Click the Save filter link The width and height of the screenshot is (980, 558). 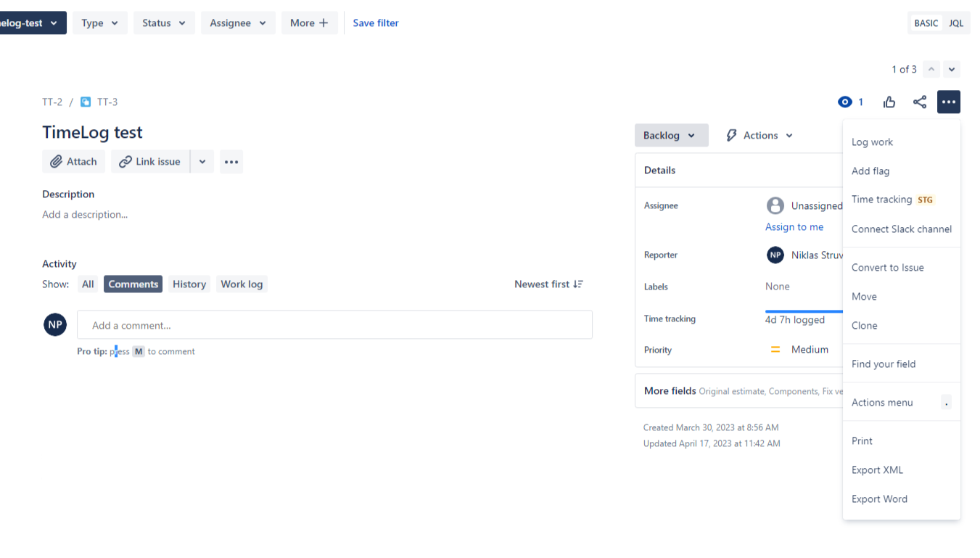click(375, 22)
